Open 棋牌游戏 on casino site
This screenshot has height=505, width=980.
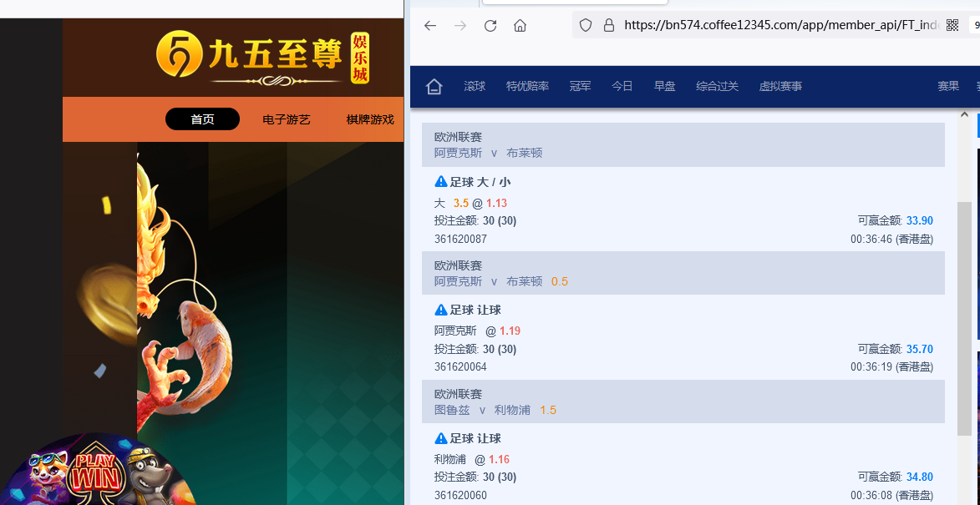(x=371, y=120)
